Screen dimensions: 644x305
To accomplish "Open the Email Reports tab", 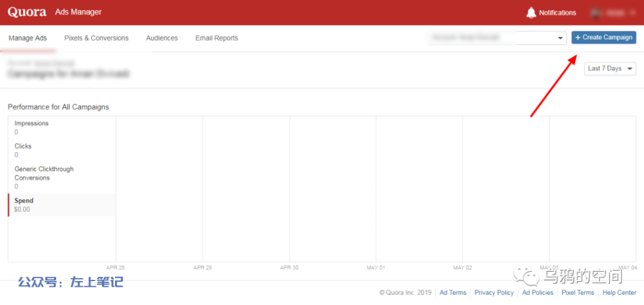I will point(216,38).
